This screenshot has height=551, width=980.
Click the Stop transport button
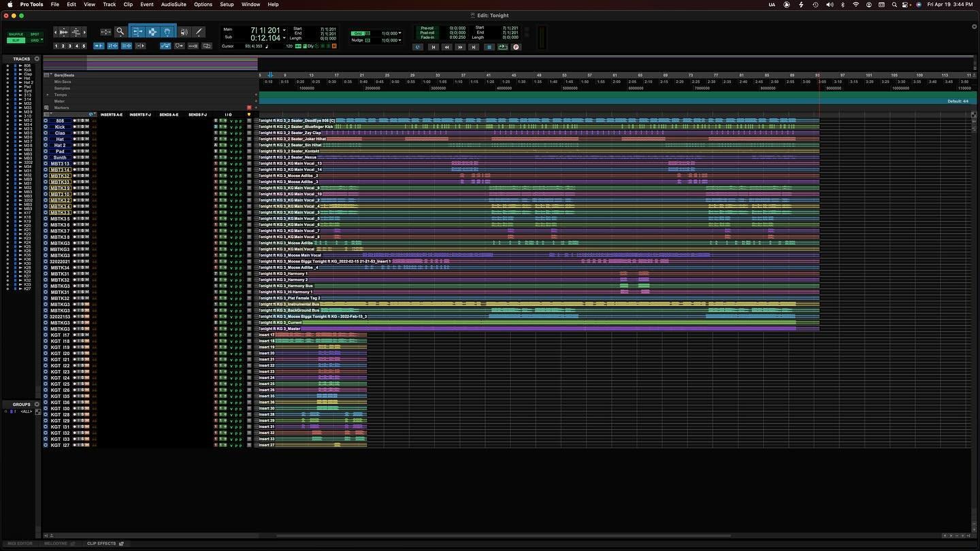(489, 47)
